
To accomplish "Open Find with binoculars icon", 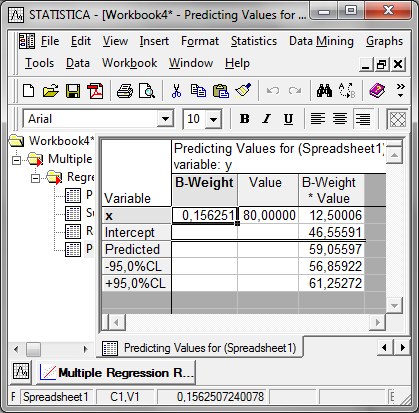I will point(324,91).
